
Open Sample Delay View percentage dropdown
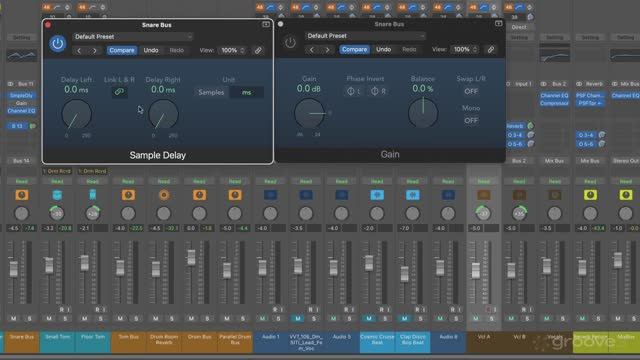click(x=233, y=51)
